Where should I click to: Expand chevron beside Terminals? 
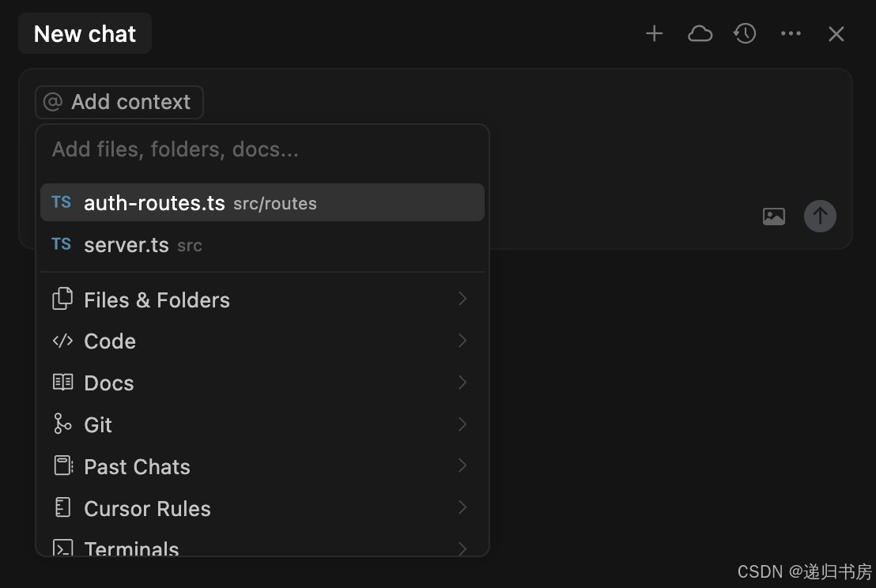463,548
